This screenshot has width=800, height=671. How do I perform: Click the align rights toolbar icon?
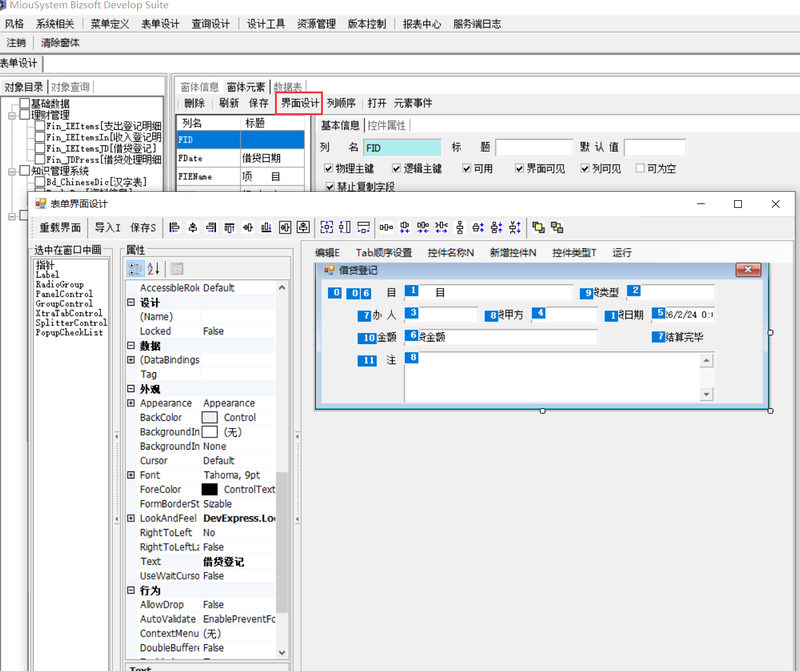pyautogui.click(x=211, y=228)
